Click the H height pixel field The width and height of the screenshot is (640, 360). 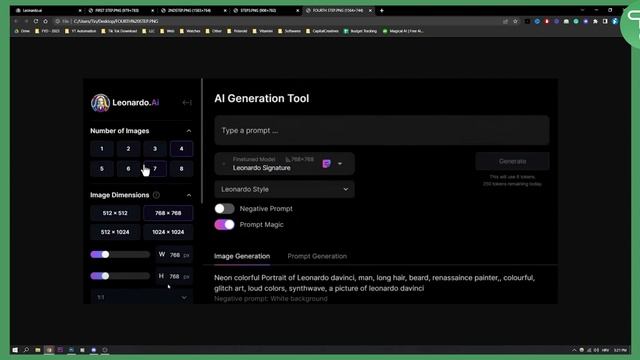pos(174,276)
